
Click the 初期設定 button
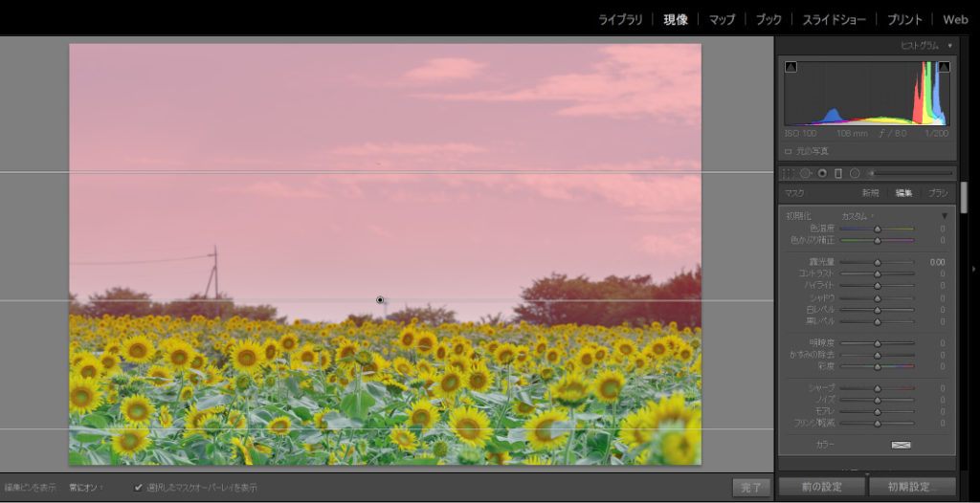pyautogui.click(x=912, y=487)
